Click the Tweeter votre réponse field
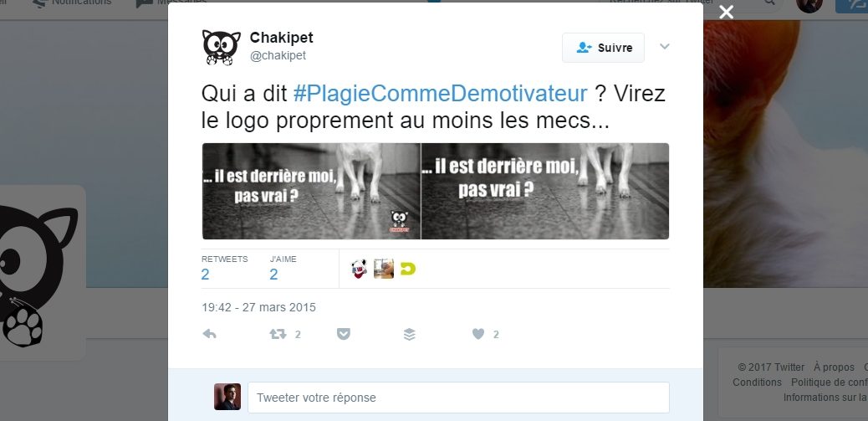The width and height of the screenshot is (868, 421). pyautogui.click(x=458, y=398)
